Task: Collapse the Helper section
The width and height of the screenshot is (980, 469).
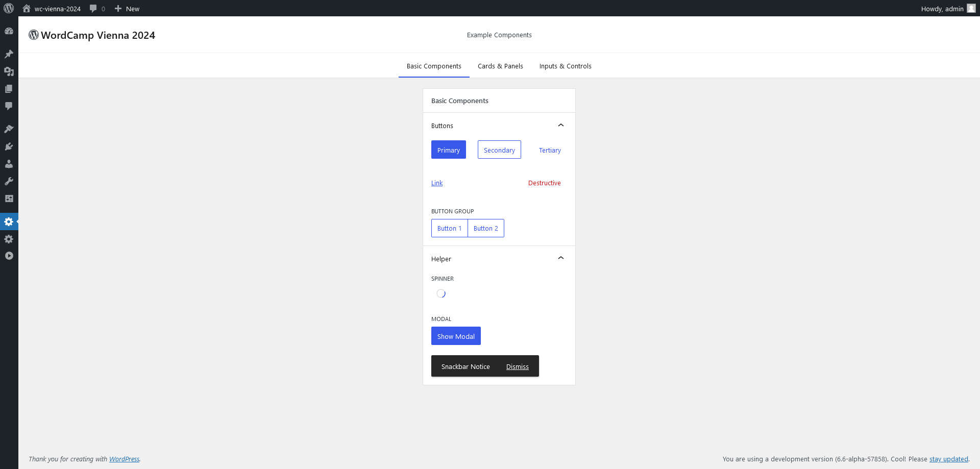Action: pyautogui.click(x=560, y=258)
